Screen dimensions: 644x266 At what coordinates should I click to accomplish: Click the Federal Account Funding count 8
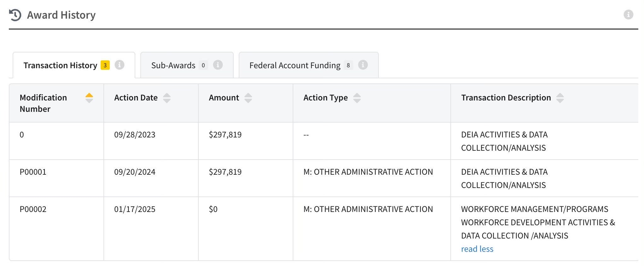coord(348,65)
